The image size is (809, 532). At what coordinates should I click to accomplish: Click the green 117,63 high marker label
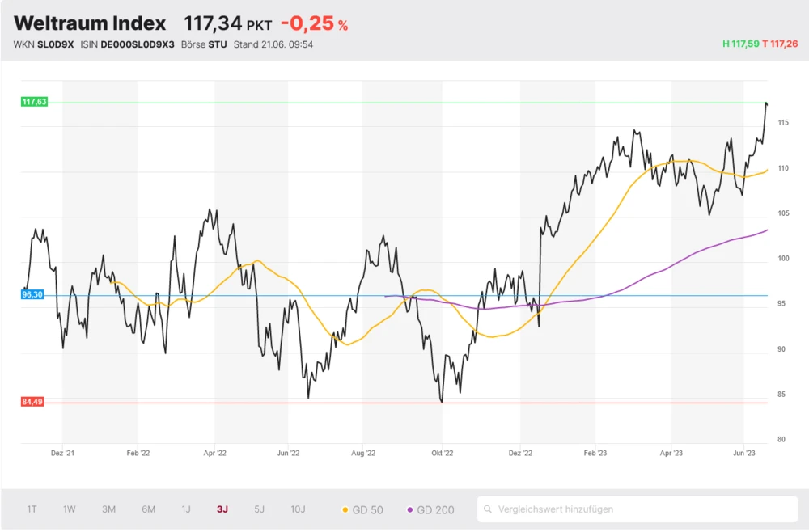pos(34,102)
